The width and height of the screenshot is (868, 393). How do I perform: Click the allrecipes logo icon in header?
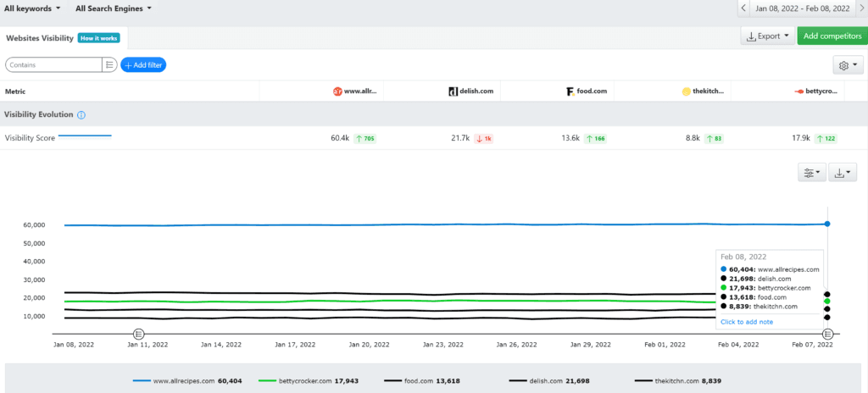tap(337, 91)
